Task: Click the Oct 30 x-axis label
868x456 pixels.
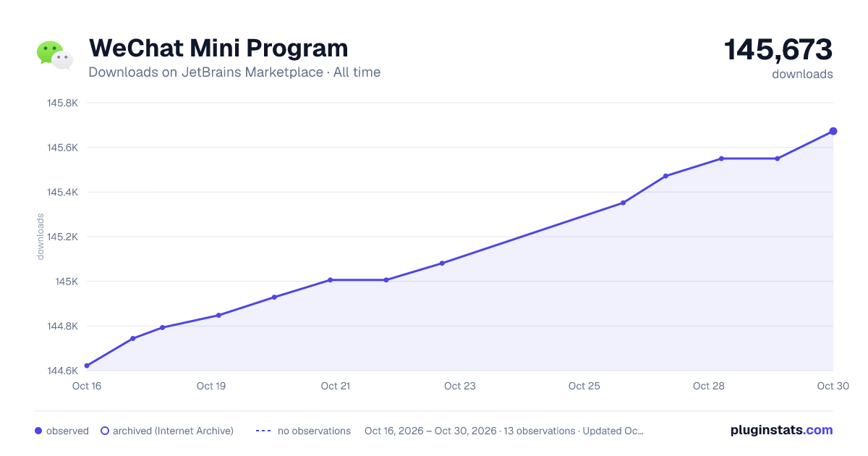Action: pos(832,386)
